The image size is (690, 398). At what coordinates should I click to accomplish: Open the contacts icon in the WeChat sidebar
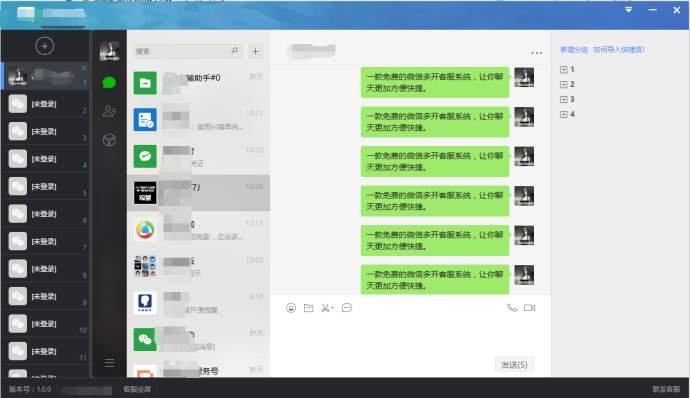point(109,111)
